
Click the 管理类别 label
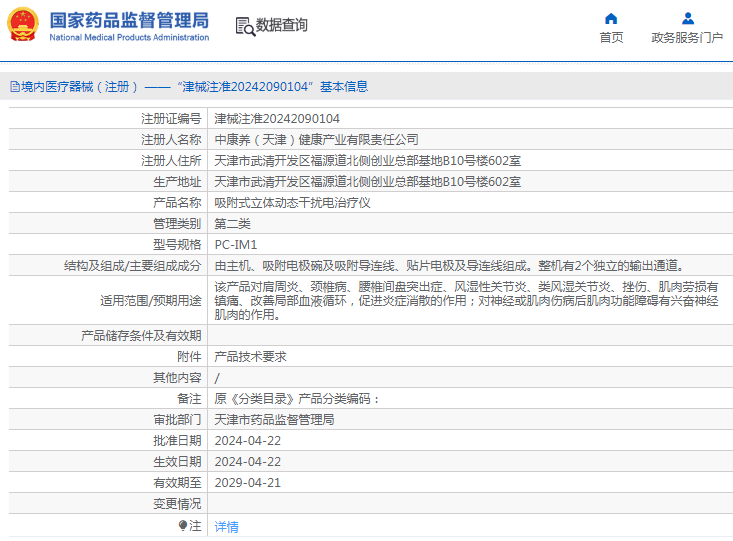click(x=177, y=224)
